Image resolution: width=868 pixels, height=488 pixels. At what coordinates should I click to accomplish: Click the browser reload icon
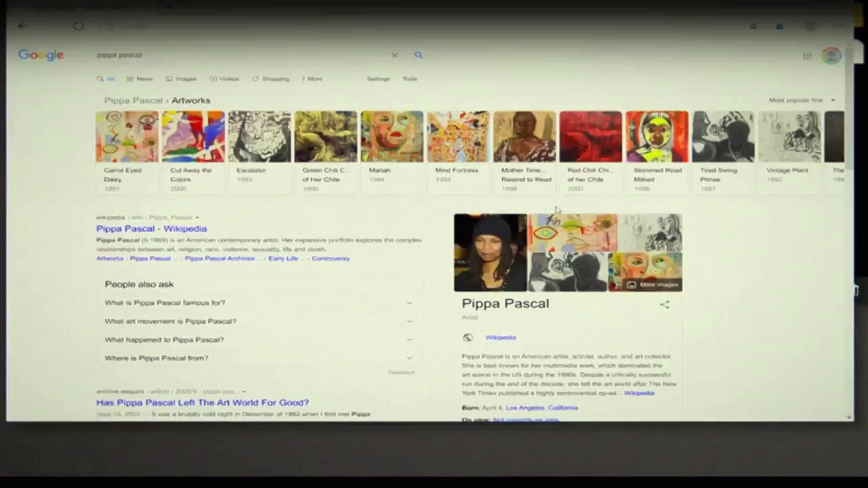[78, 26]
